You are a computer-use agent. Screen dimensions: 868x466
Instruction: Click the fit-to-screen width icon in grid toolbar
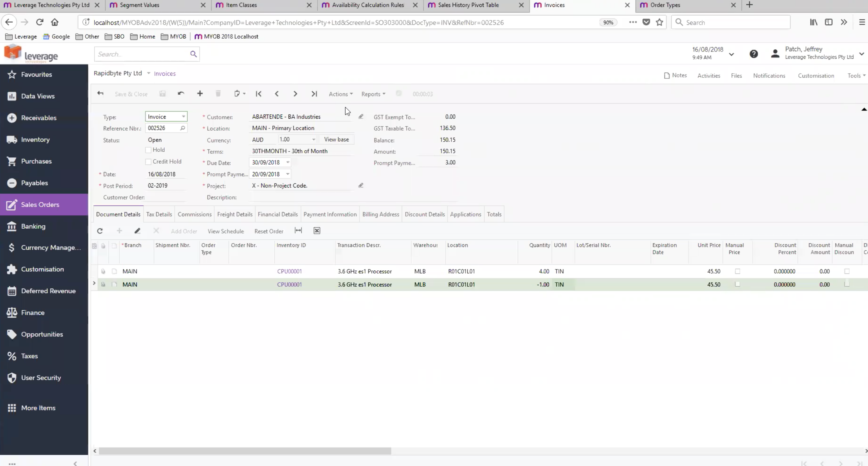point(298,230)
